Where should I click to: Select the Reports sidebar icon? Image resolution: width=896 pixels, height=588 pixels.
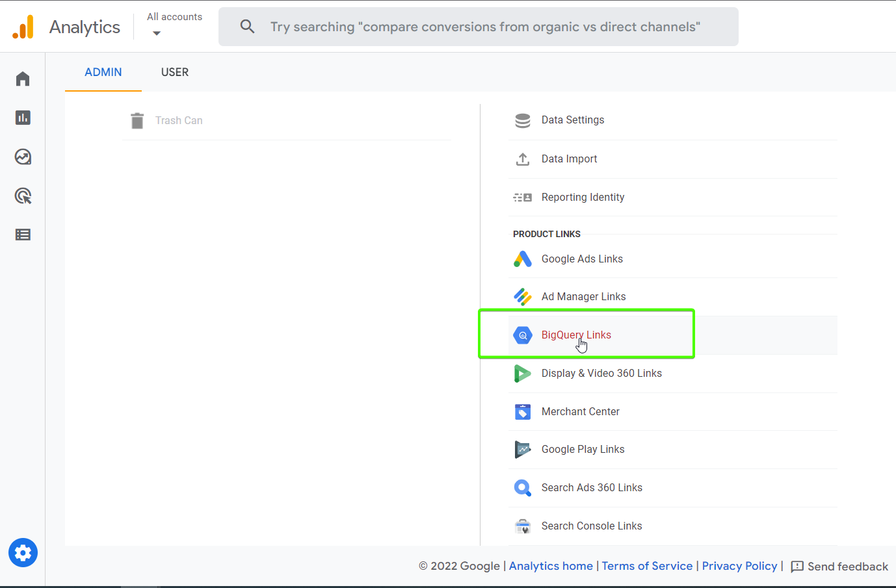click(x=23, y=118)
